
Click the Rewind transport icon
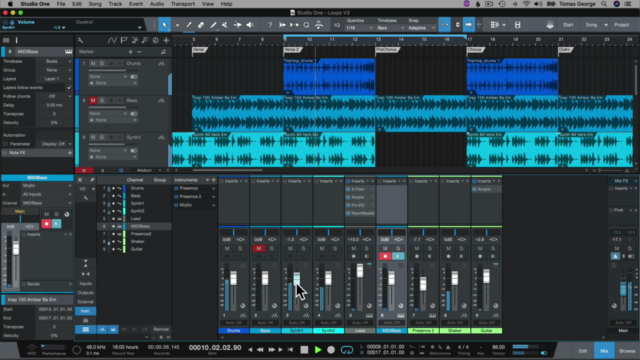coord(260,350)
